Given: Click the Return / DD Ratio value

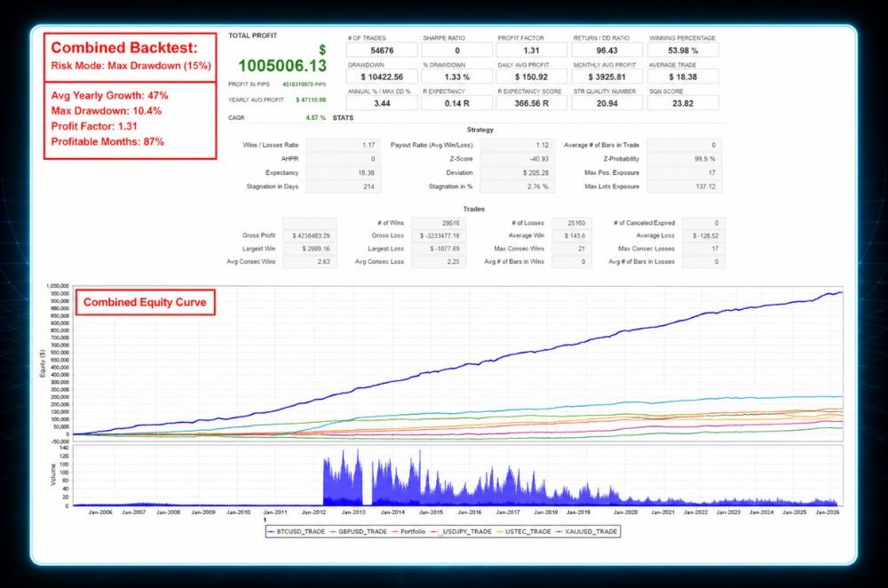Looking at the screenshot, I should 607,51.
